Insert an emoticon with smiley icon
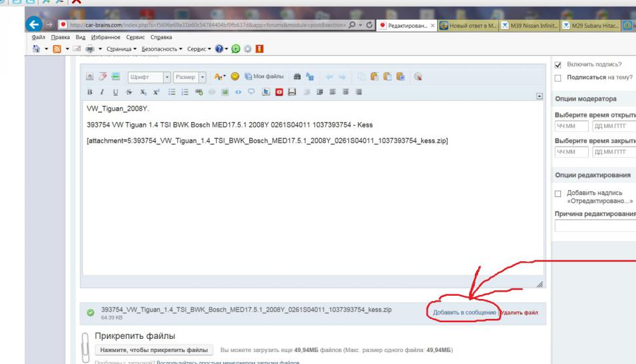Screen dimensions: 636x364 (235, 76)
